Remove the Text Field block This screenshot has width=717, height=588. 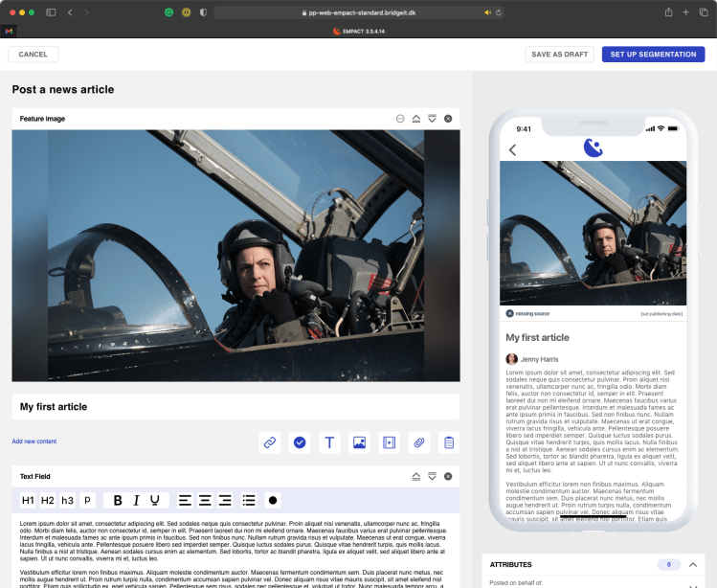[448, 476]
